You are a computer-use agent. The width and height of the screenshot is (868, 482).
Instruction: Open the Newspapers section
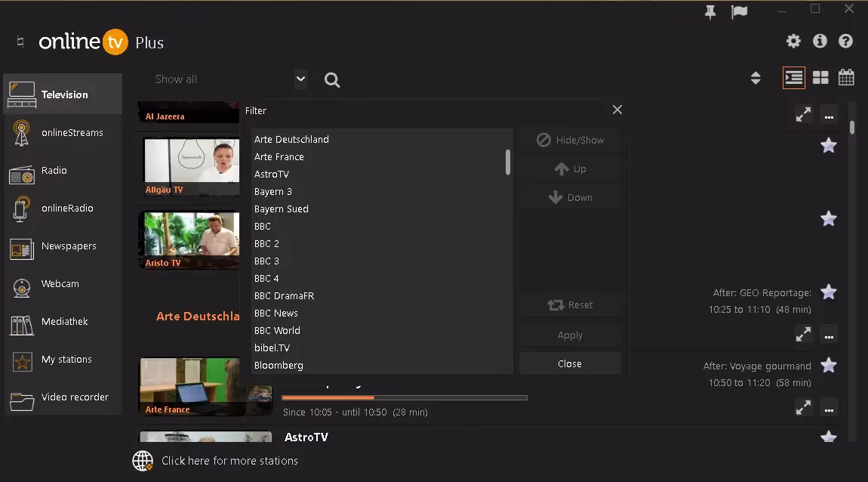tap(63, 246)
